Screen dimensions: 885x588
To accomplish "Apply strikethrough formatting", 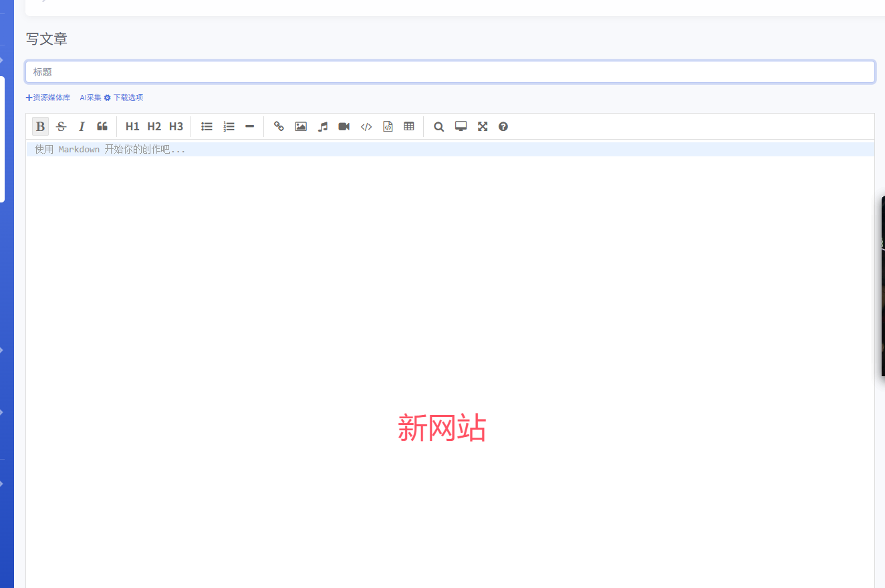I will click(x=61, y=126).
